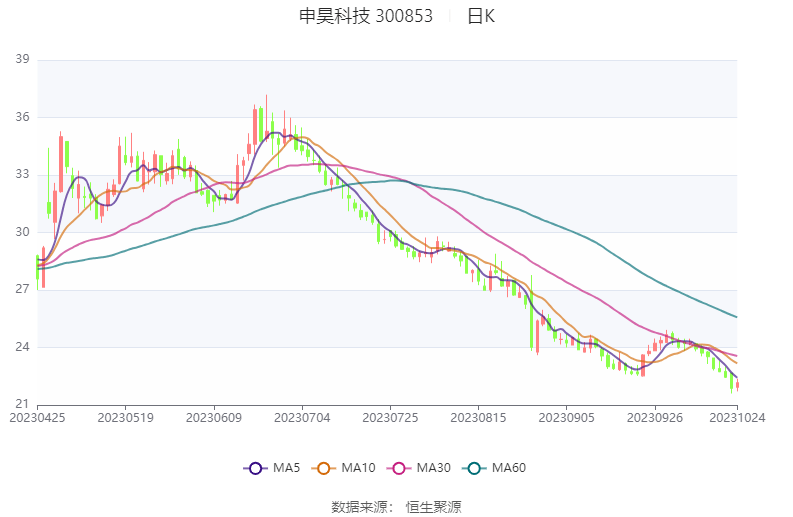This screenshot has height=517, width=793.
Task: Click the 数据来源 label at the bottom
Action: click(x=360, y=507)
